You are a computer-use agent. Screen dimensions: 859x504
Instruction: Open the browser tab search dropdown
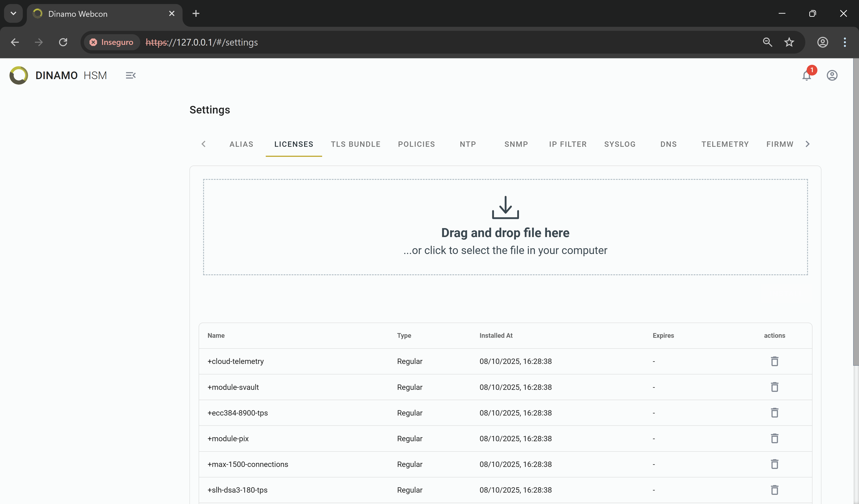pos(13,14)
